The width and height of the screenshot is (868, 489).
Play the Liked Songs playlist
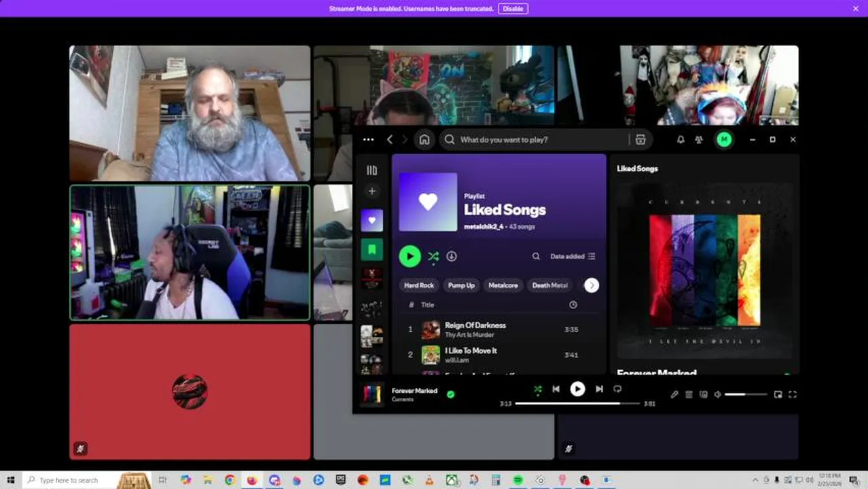tap(410, 256)
